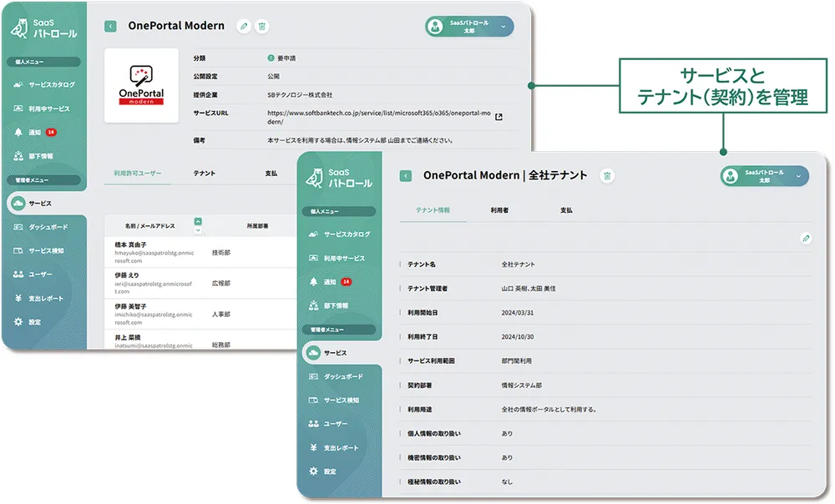Open ダッシュボード in tenant window sidebar
Screen dimensions: 835x504
tap(336, 376)
